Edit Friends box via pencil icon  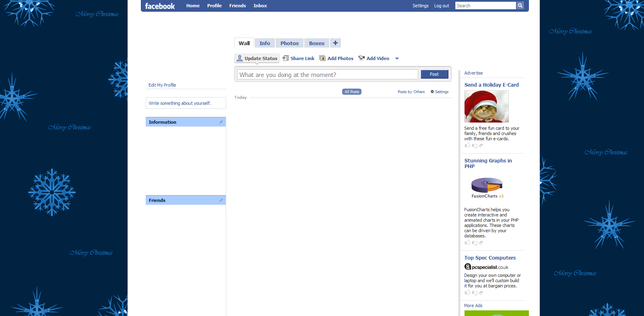[x=221, y=200]
